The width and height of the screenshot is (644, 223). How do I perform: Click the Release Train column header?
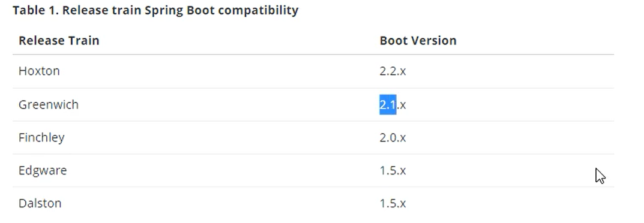59,41
